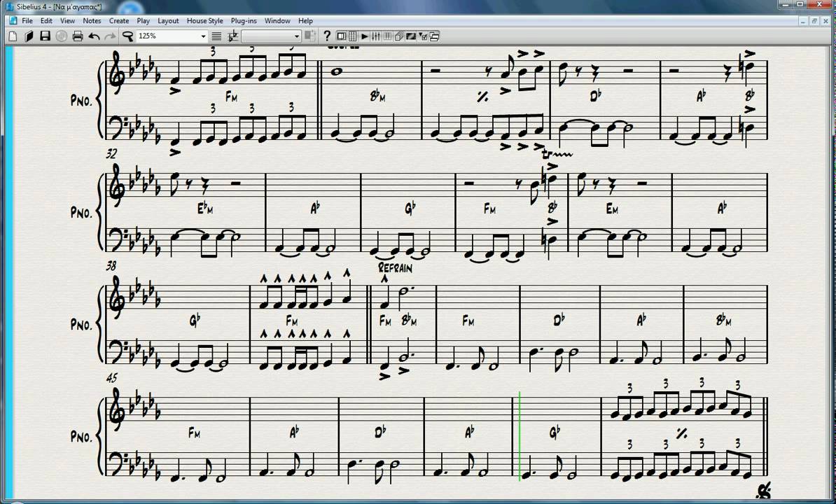Click bar number 32
836x504 pixels.
[x=111, y=153]
